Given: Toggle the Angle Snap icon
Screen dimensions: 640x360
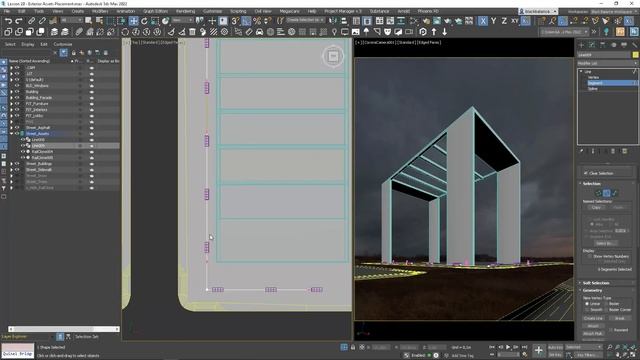Looking at the screenshot, I should click(246, 21).
